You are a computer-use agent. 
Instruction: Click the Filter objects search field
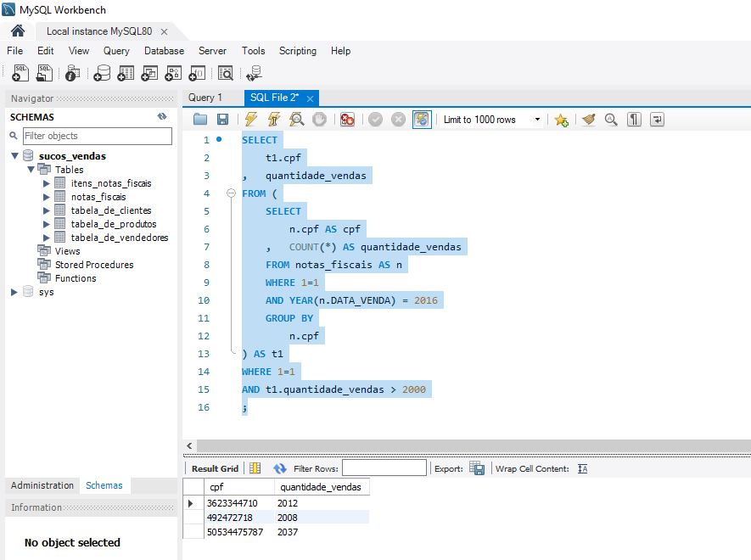97,136
